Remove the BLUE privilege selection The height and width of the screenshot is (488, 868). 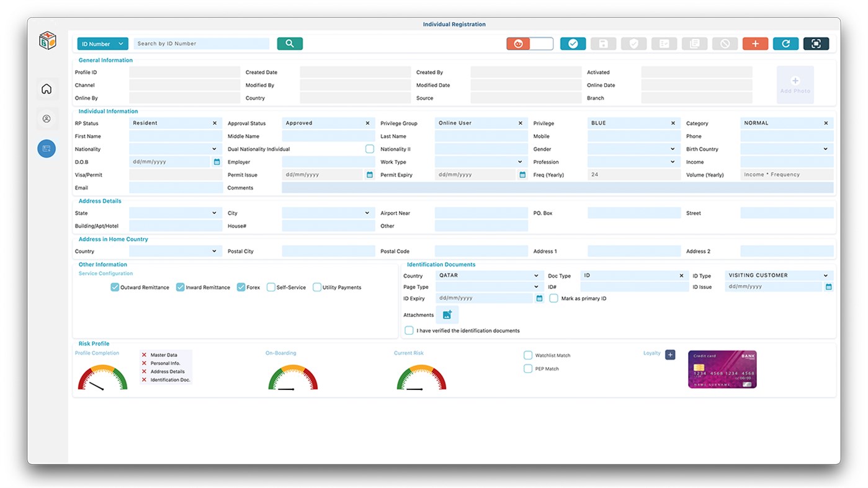coord(672,123)
